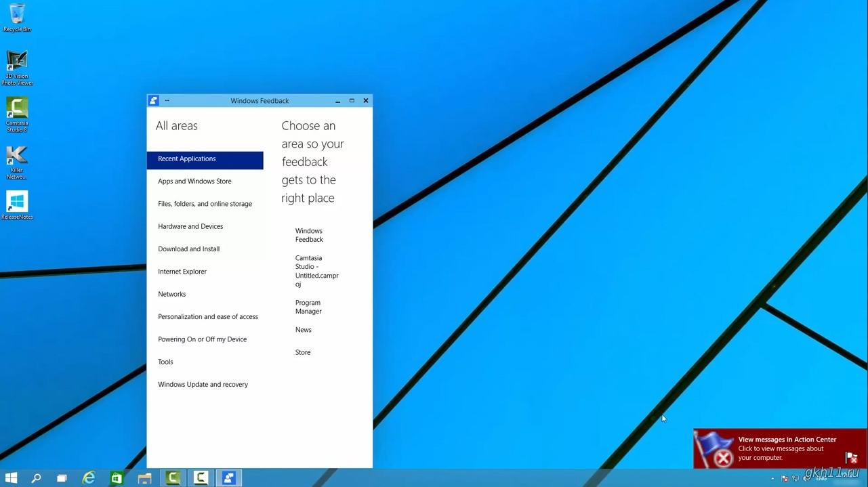The width and height of the screenshot is (868, 487).
Task: Launch Internet Explorer from the taskbar
Action: click(x=89, y=478)
